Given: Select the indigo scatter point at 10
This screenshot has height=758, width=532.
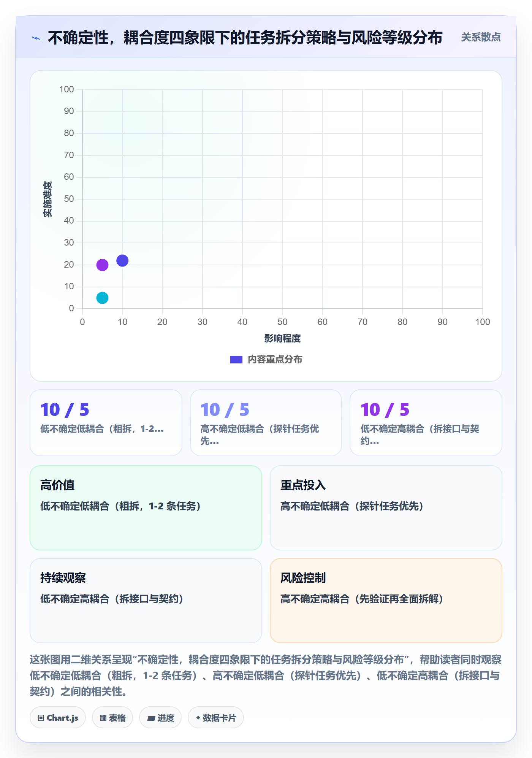Looking at the screenshot, I should [122, 261].
